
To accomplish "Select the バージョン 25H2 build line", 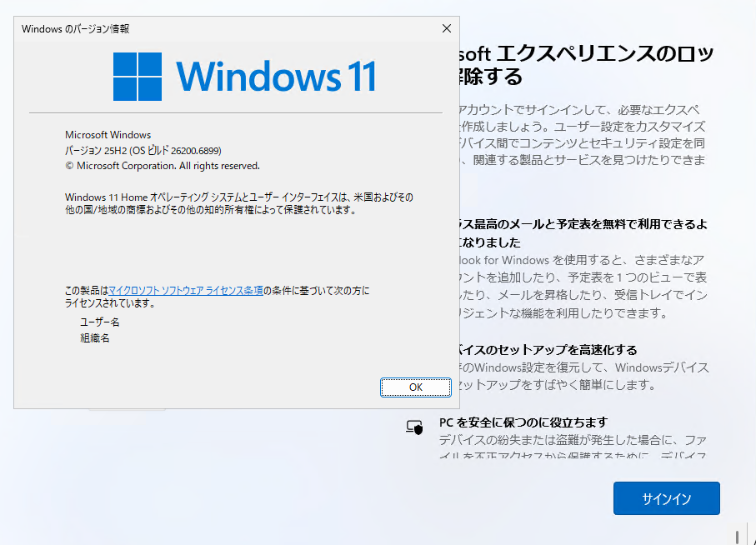I will click(143, 150).
